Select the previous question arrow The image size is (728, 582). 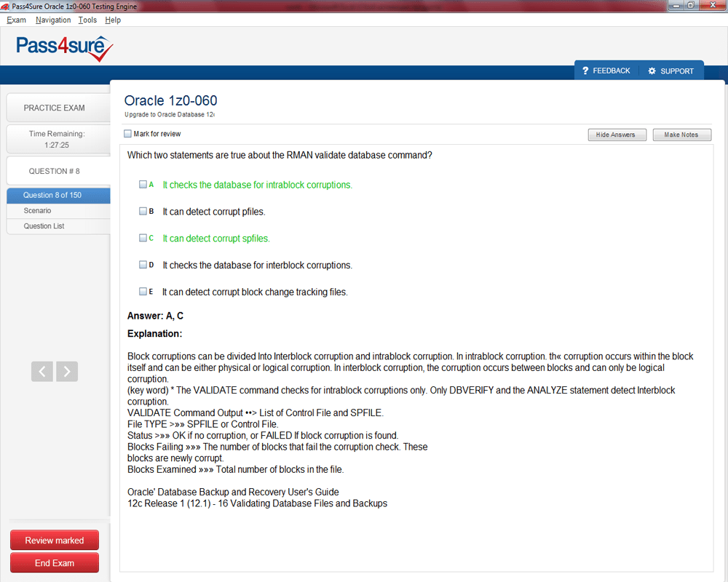(41, 371)
